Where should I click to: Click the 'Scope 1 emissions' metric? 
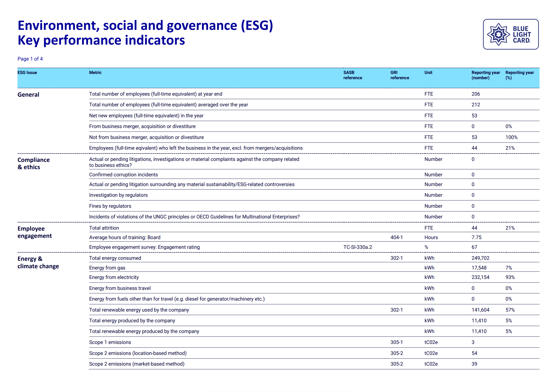coord(110,342)
